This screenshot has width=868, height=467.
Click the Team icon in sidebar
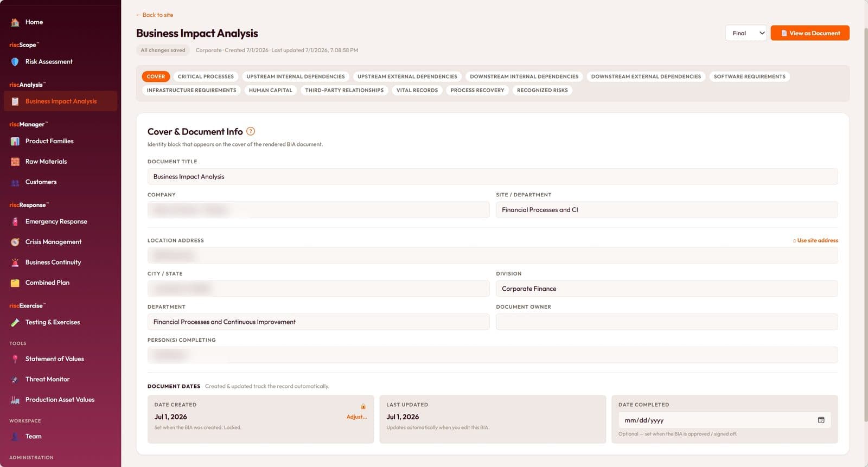15,437
